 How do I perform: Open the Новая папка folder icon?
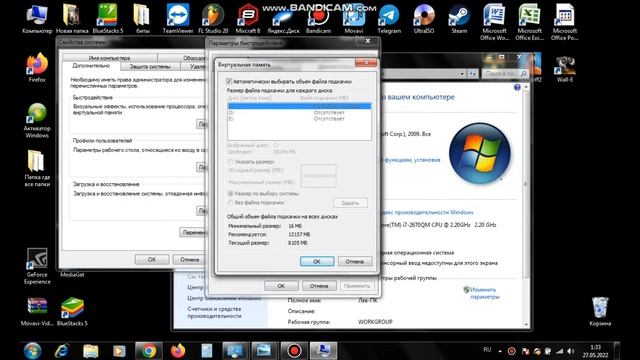click(72, 19)
